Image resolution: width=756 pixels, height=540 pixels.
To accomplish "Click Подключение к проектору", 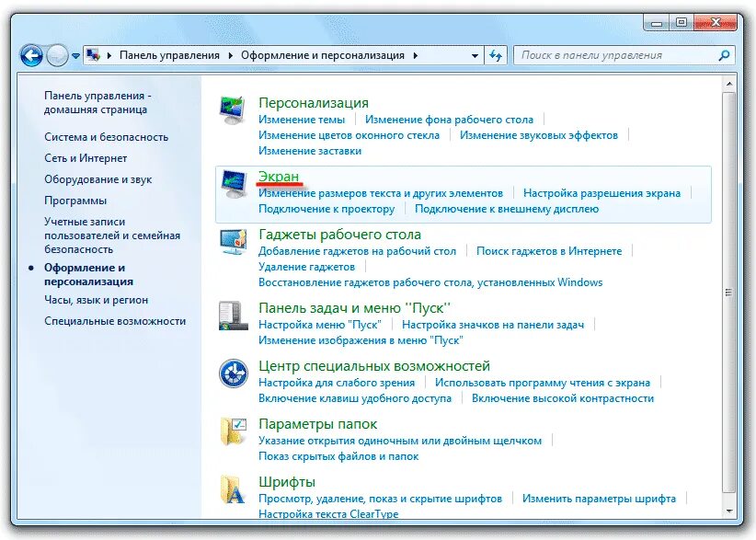I will click(326, 209).
